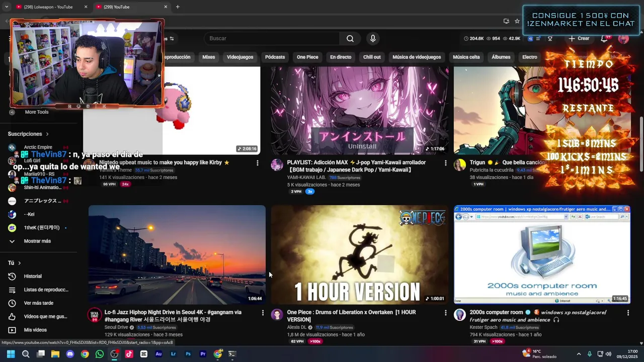Open options menu for Kirby music video

click(x=258, y=163)
